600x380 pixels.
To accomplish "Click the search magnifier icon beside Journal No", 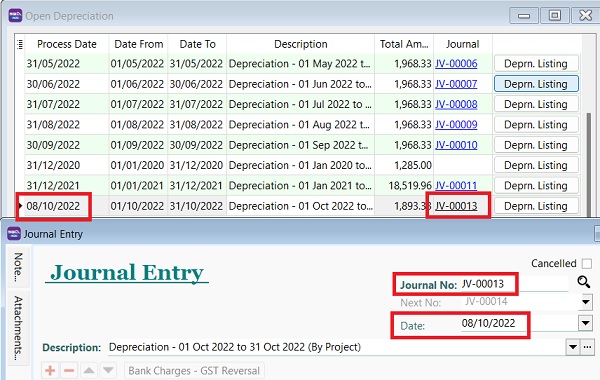I will (584, 282).
